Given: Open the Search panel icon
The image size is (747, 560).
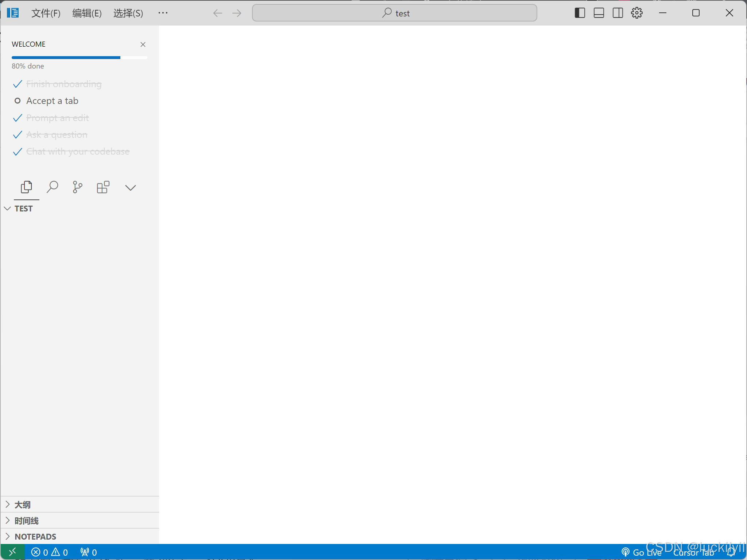Looking at the screenshot, I should (52, 187).
